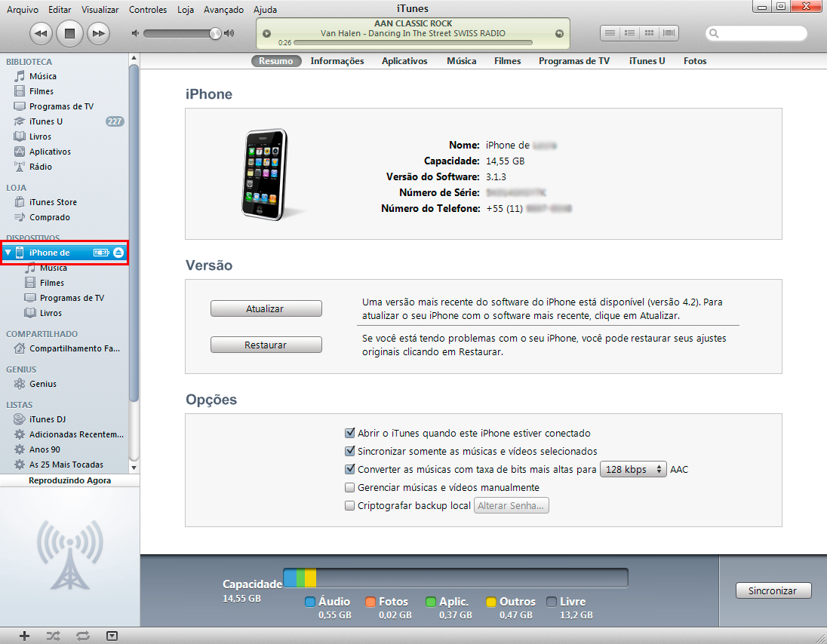The width and height of the screenshot is (827, 644).
Task: Open As 25 Mais Tocadas playlist
Action: click(x=64, y=465)
